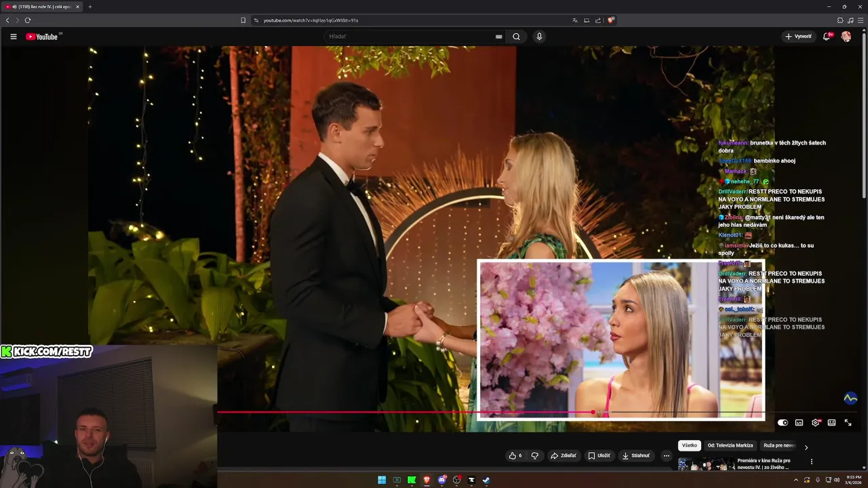Click the translate page icon

575,20
